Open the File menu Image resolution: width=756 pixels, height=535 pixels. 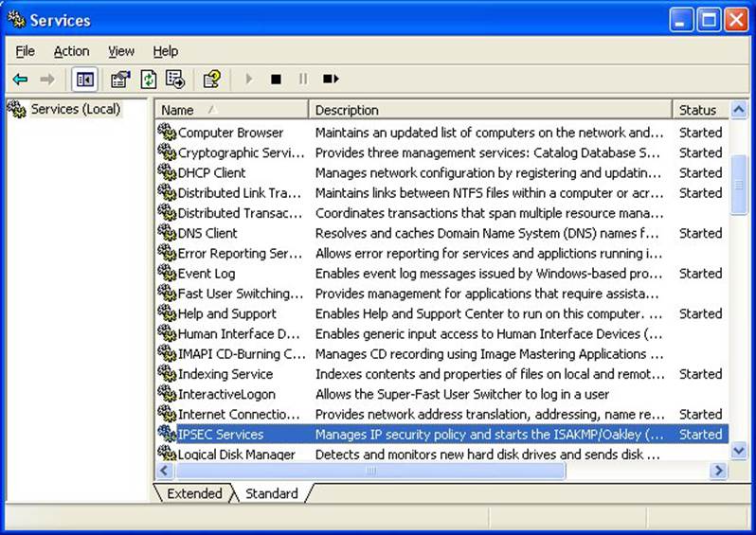point(26,51)
